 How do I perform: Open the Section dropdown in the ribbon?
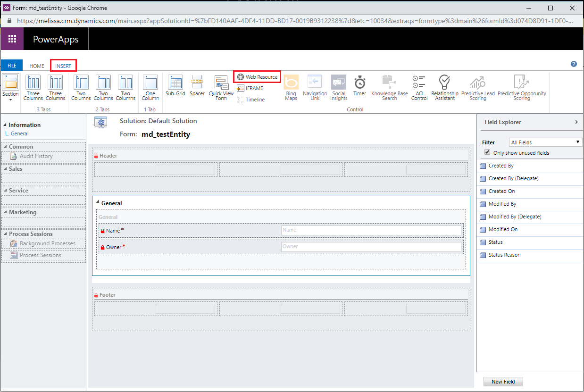10,87
